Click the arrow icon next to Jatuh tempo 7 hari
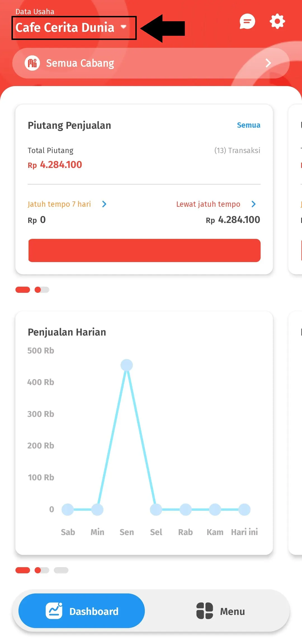The height and width of the screenshot is (644, 302). [x=105, y=204]
